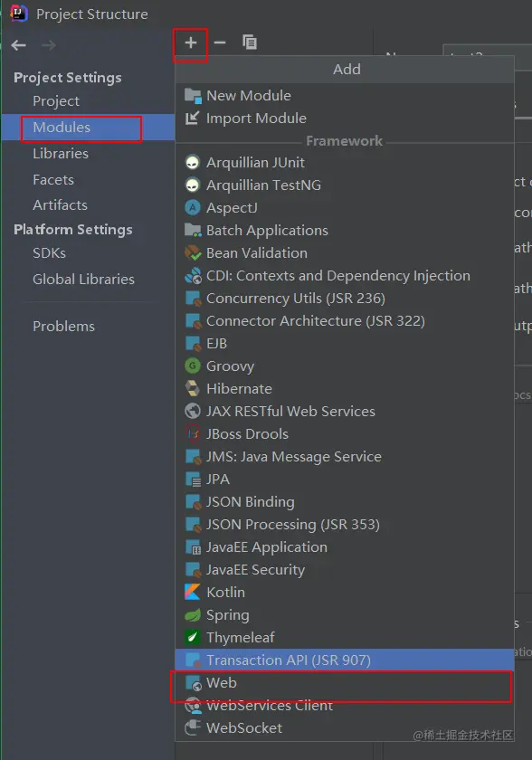This screenshot has height=760, width=532.
Task: Click the Batch Applications folder icon
Action: (193, 230)
